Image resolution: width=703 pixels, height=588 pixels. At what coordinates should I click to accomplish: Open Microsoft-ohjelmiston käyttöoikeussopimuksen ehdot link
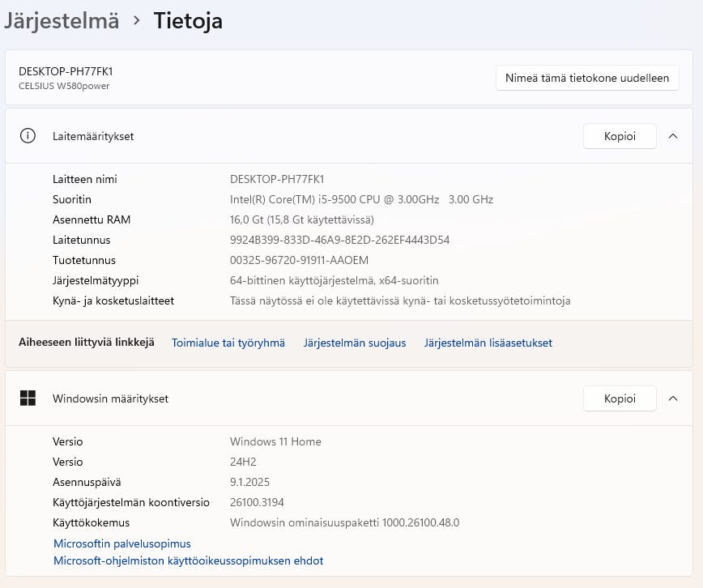tap(188, 560)
